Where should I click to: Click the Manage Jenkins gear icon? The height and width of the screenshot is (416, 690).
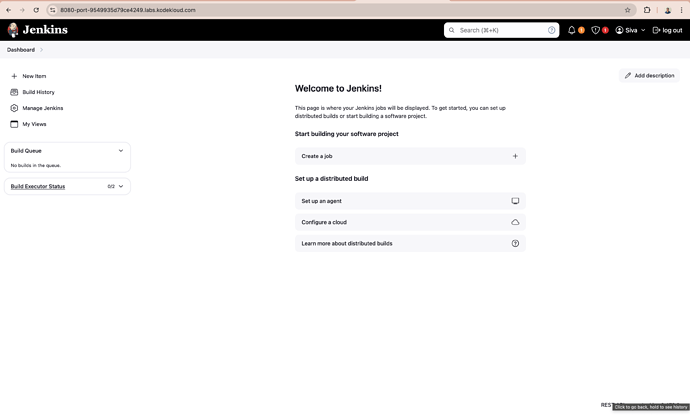[x=14, y=108]
